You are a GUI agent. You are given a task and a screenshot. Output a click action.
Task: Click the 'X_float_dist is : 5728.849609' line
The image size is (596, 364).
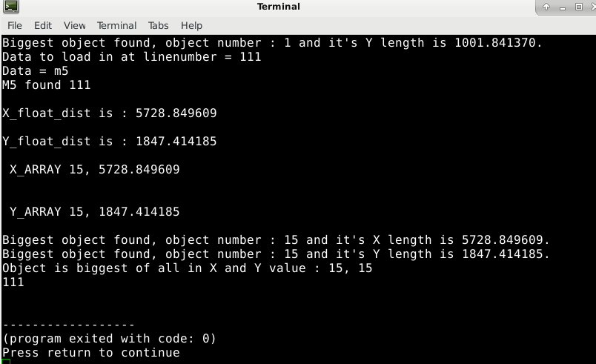point(110,113)
